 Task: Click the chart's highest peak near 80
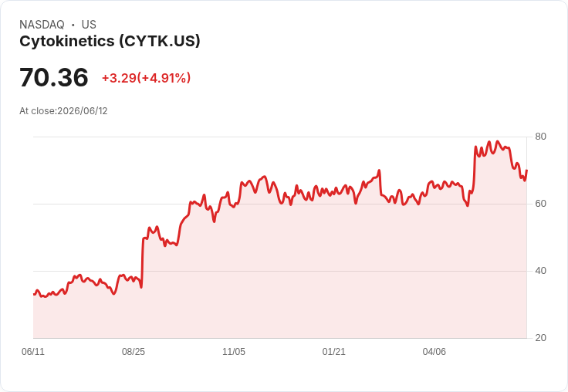pyautogui.click(x=497, y=142)
